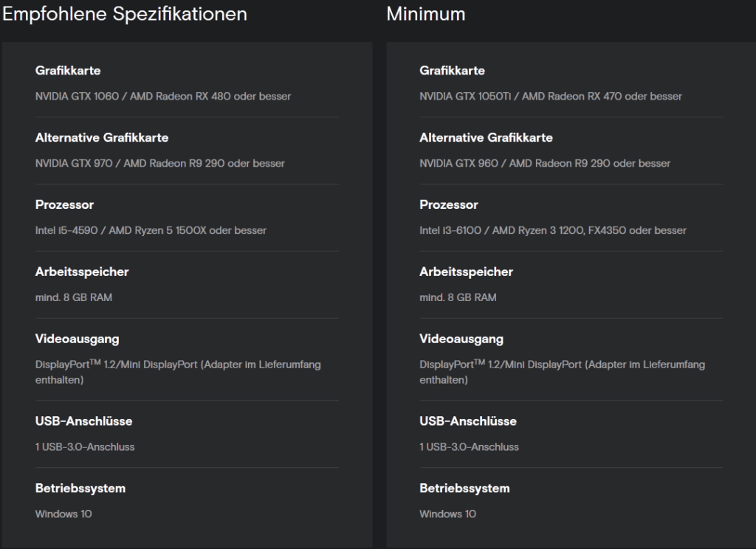This screenshot has width=756, height=549.
Task: Select the NVIDIA GTX 960 minimum text
Action: point(545,163)
